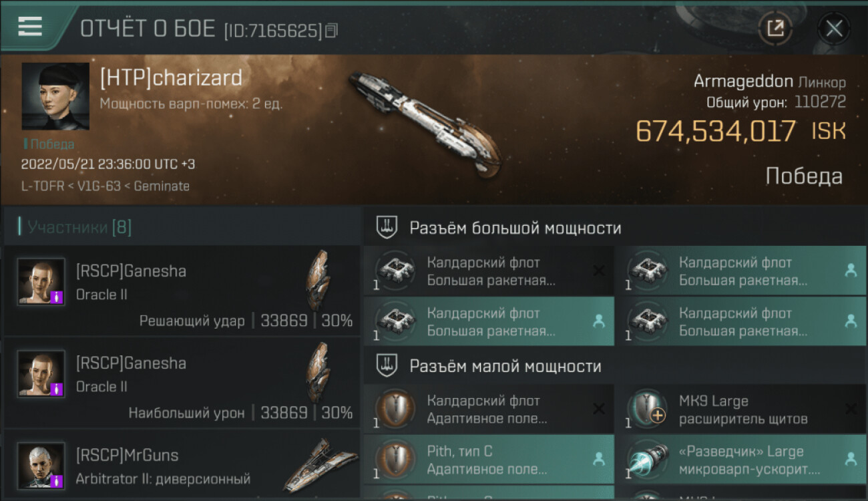This screenshot has width=868, height=501.
Task: Click the L-TOFR system location link
Action: click(x=39, y=186)
